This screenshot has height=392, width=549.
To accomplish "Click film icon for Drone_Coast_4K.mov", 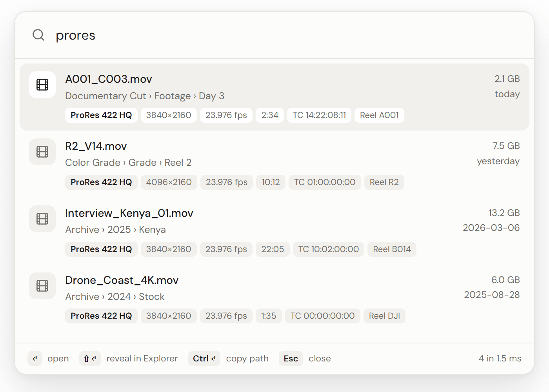I will pyautogui.click(x=42, y=286).
